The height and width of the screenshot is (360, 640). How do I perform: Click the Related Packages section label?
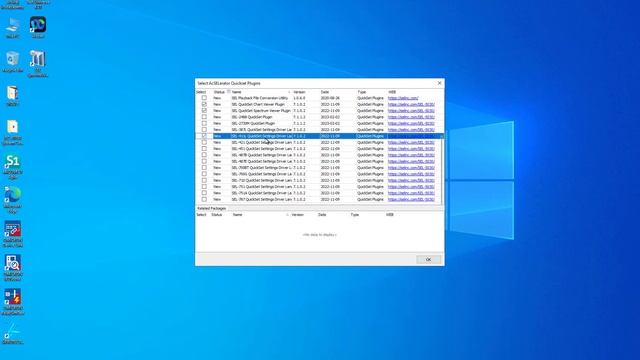click(x=211, y=208)
